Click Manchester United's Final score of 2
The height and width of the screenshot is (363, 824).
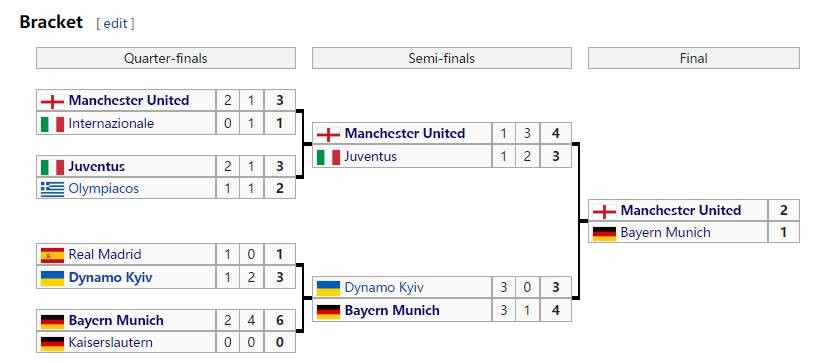[x=784, y=211]
